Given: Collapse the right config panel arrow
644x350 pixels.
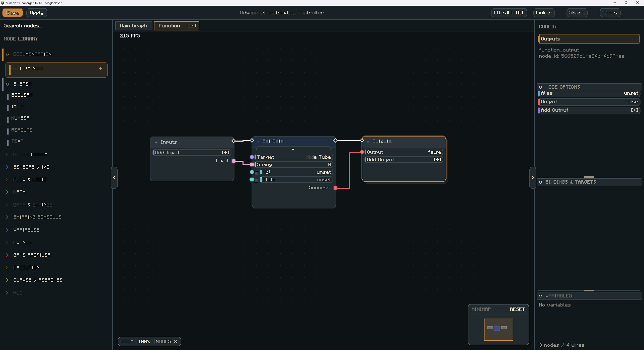Looking at the screenshot, I should click(533, 178).
